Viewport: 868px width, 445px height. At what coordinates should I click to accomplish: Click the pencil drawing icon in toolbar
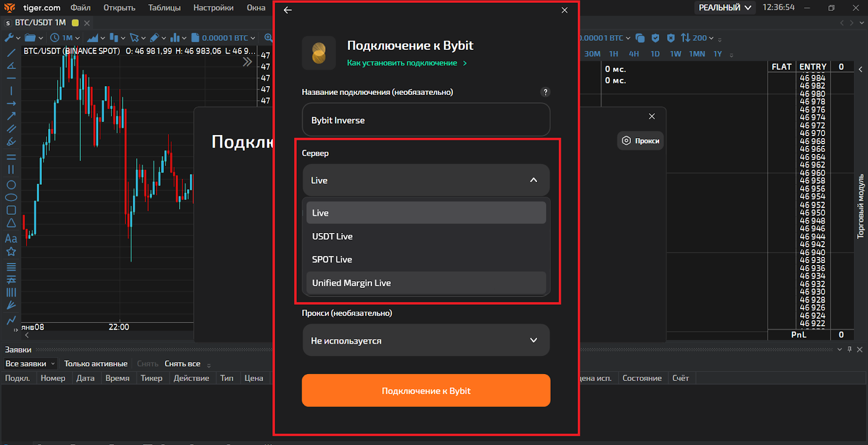click(x=155, y=38)
